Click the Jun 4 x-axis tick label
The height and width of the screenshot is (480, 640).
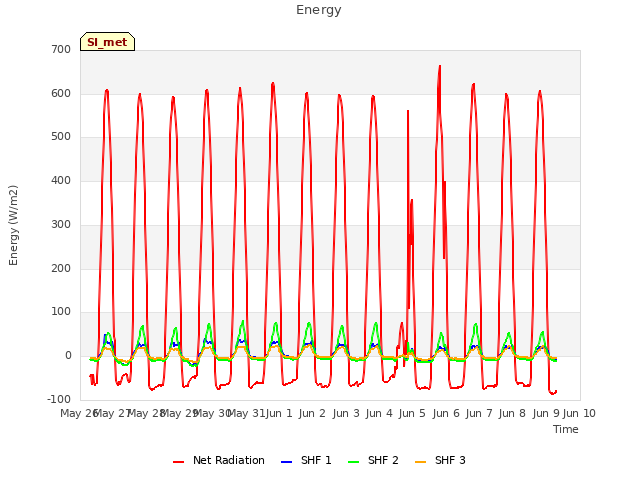[x=379, y=413]
